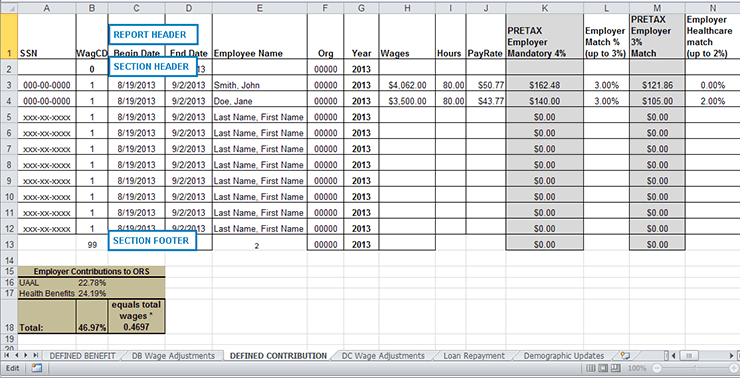The height and width of the screenshot is (378, 740).
Task: Select column N header
Action: point(713,8)
